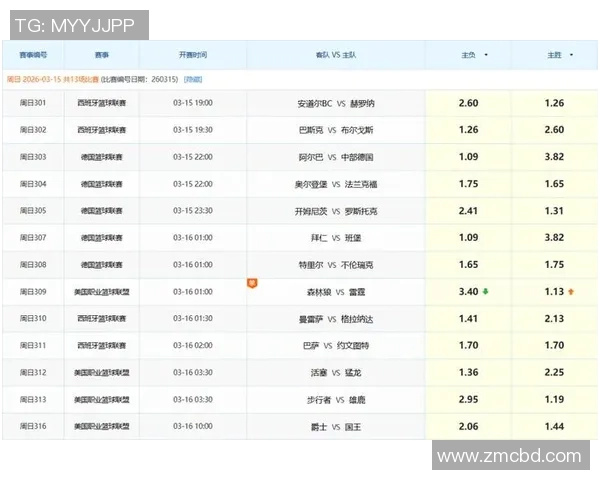The width and height of the screenshot is (600, 480).
Task: Select 主负 odds 2.06 for 周日316
Action: 469,426
